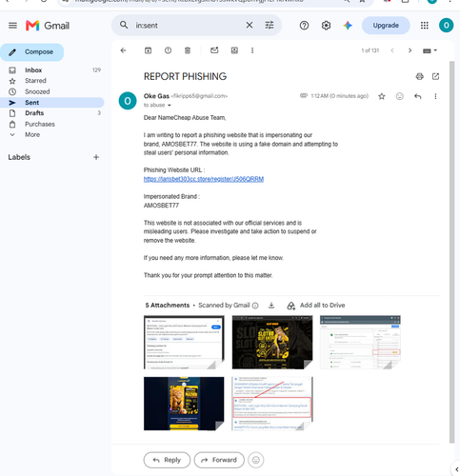Screen dimensions: 460x476
Task: Click the Compose button
Action: [31, 52]
